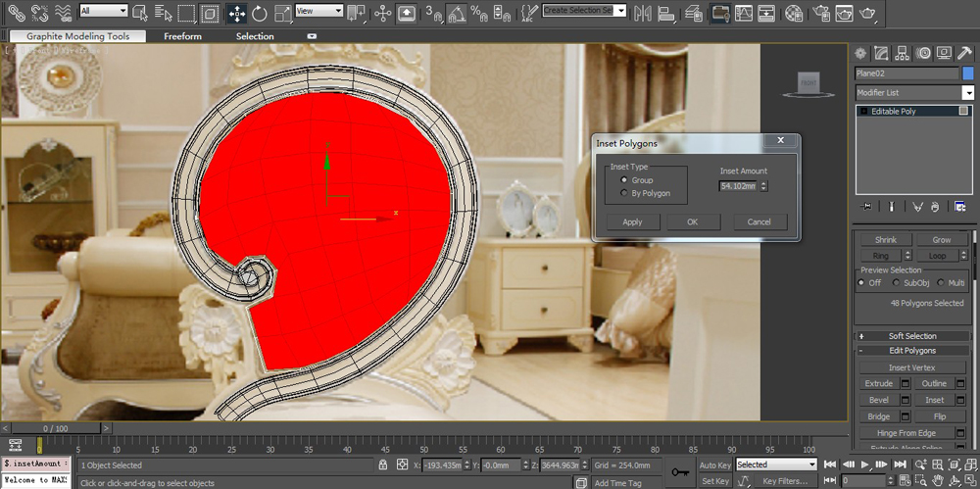Click the time slider 0 / 100 handle

[x=56, y=428]
